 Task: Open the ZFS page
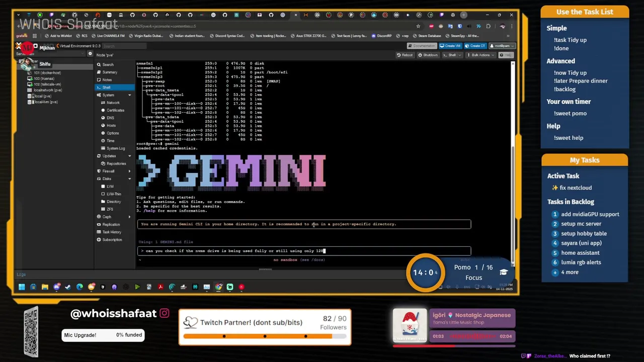click(110, 209)
